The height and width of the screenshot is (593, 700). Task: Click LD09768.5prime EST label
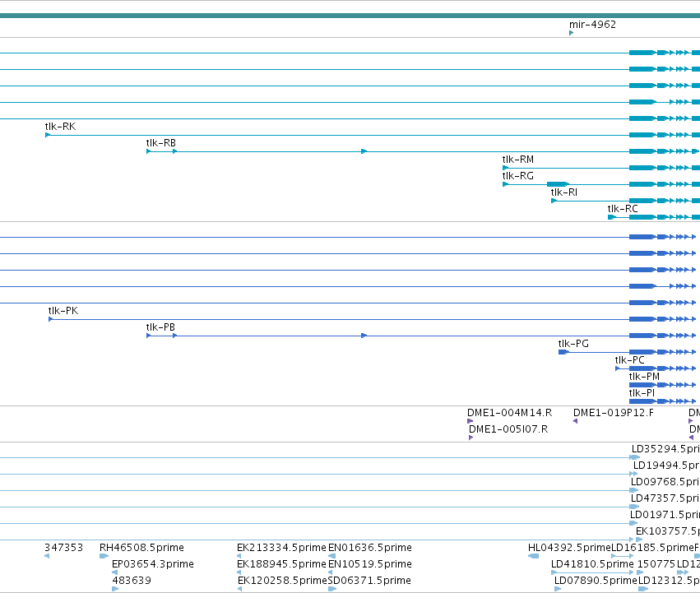click(x=665, y=482)
